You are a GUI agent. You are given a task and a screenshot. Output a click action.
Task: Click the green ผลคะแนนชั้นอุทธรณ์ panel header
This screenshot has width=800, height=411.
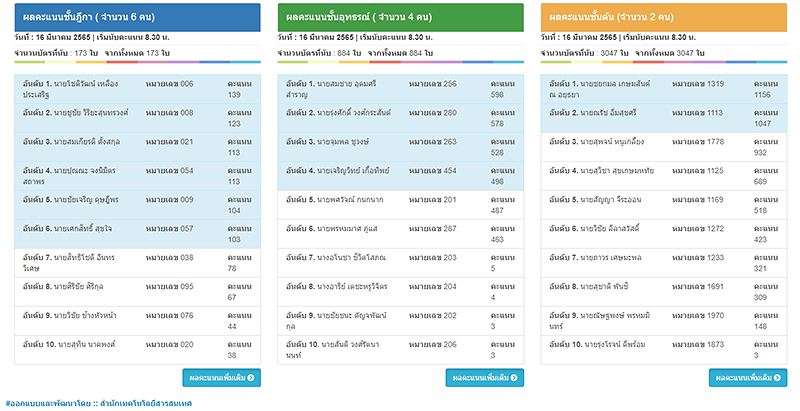400,17
